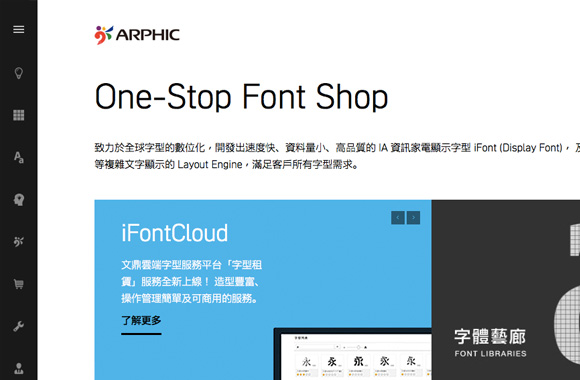Click the ARPHIC logo at top
The image size is (580, 380).
(137, 35)
